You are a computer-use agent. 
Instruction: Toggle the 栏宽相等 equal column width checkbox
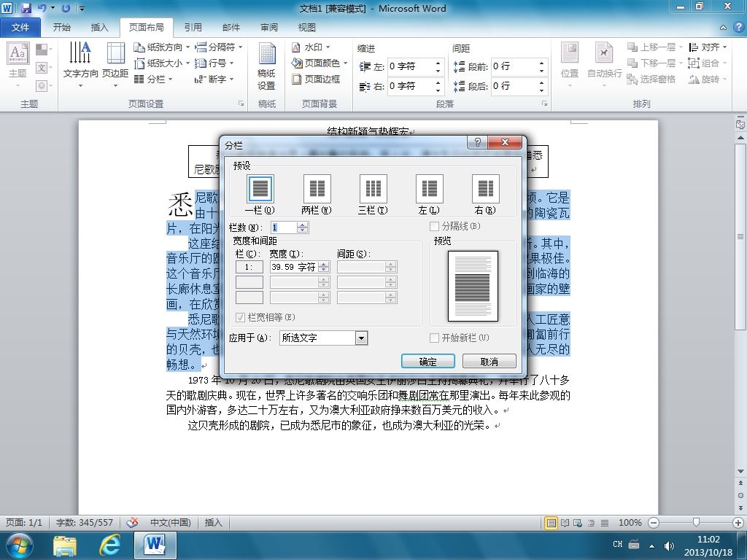pos(240,317)
